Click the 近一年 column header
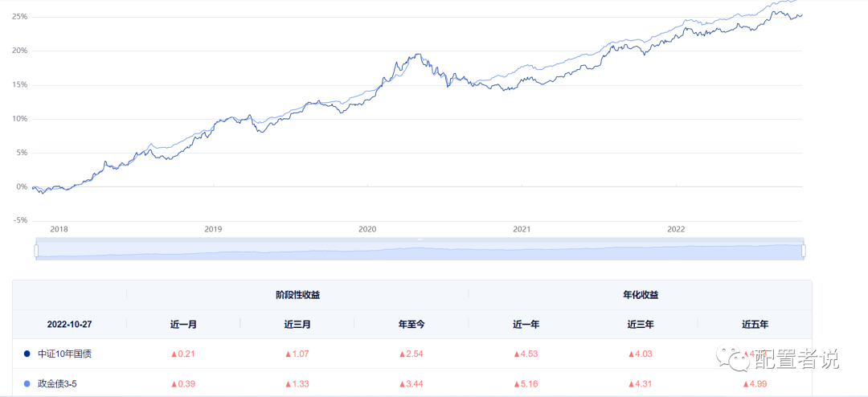 click(x=526, y=325)
